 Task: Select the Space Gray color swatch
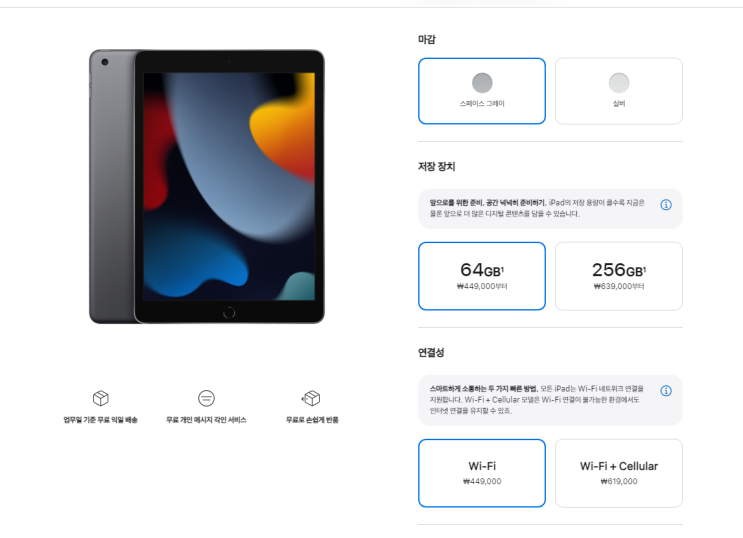[x=482, y=83]
